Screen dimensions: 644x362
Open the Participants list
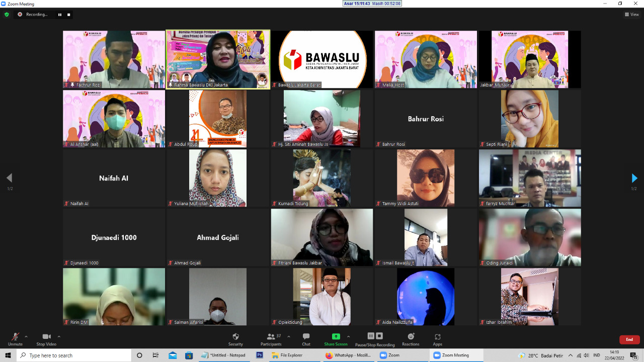tap(271, 339)
